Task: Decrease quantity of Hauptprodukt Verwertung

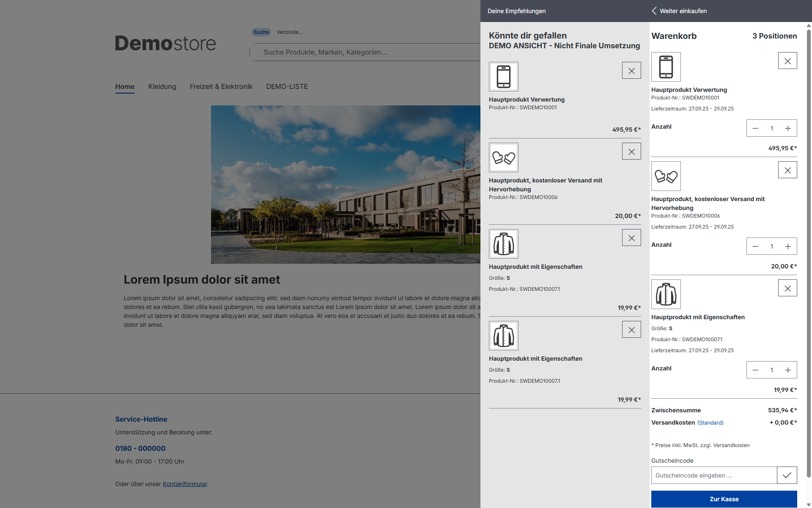Action: coord(755,128)
